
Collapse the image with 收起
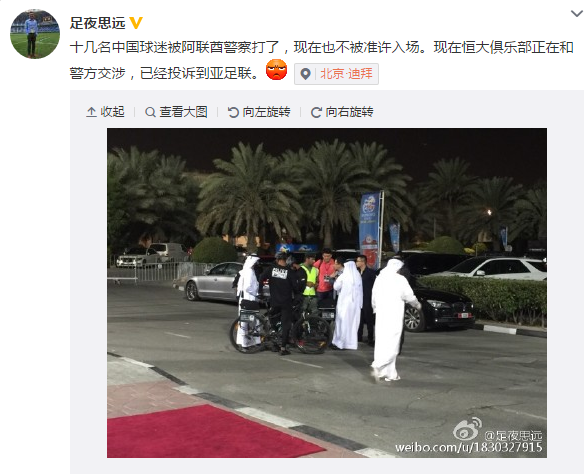(105, 112)
